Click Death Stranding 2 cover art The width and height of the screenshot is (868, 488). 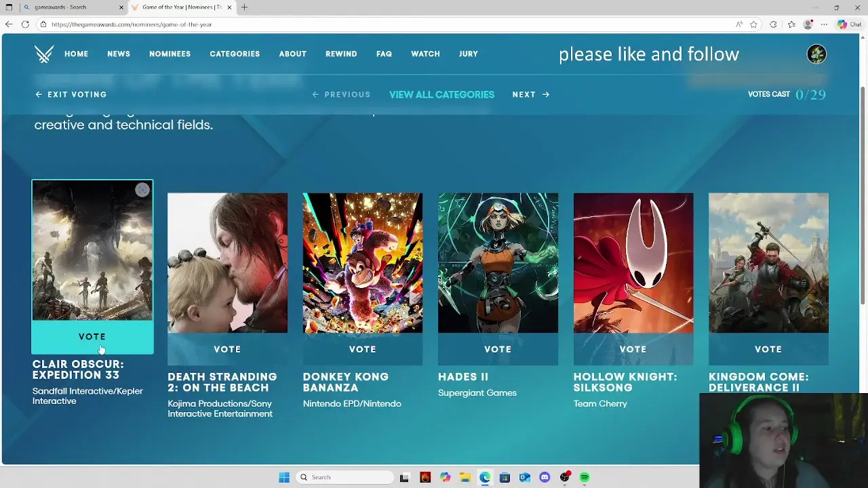pyautogui.click(x=227, y=263)
